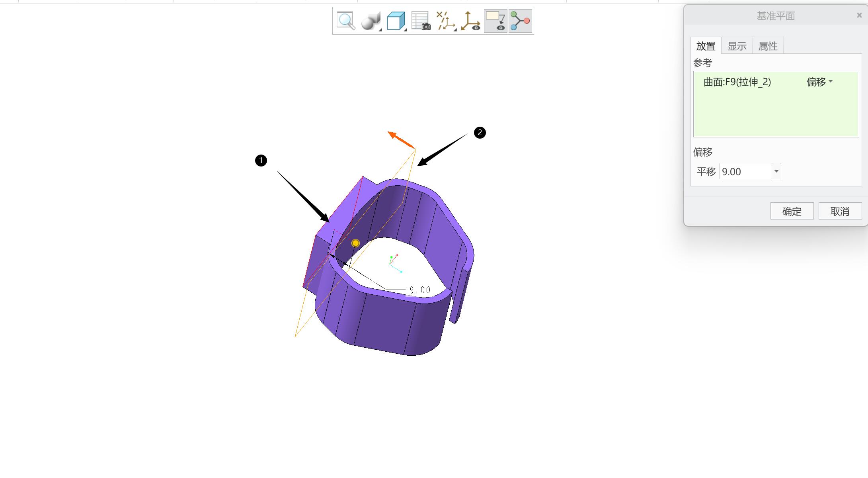Toggle spin center axes visibility icon
Screen dimensions: 868x478
click(x=471, y=21)
